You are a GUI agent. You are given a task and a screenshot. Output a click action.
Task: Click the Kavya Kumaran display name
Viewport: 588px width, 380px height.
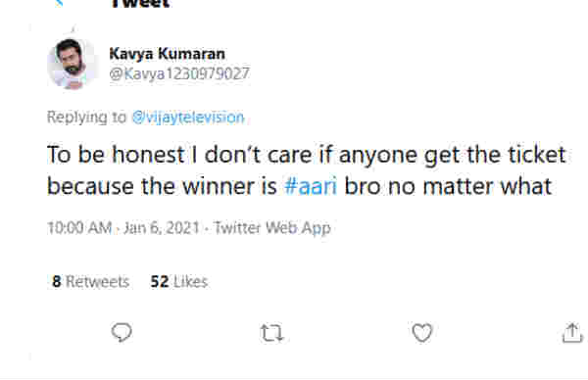[168, 54]
